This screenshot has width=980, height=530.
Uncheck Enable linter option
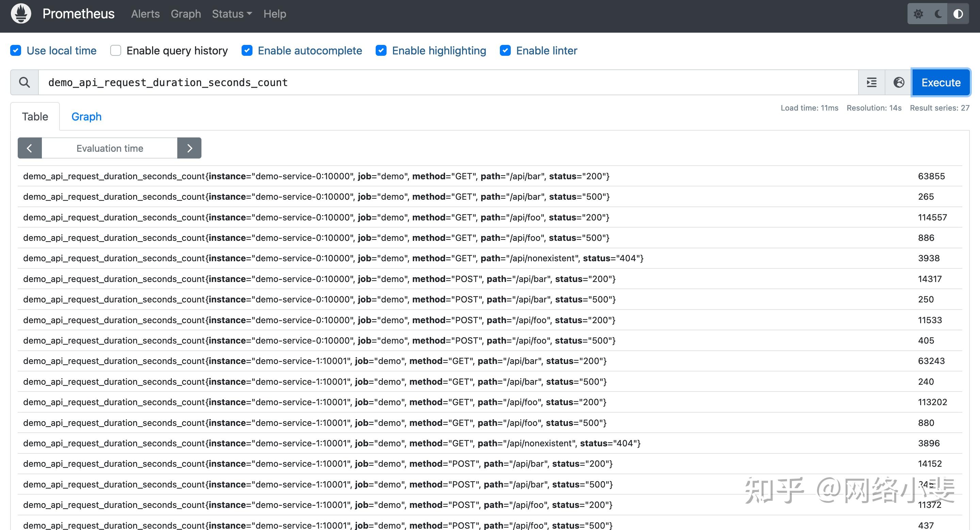(x=505, y=51)
